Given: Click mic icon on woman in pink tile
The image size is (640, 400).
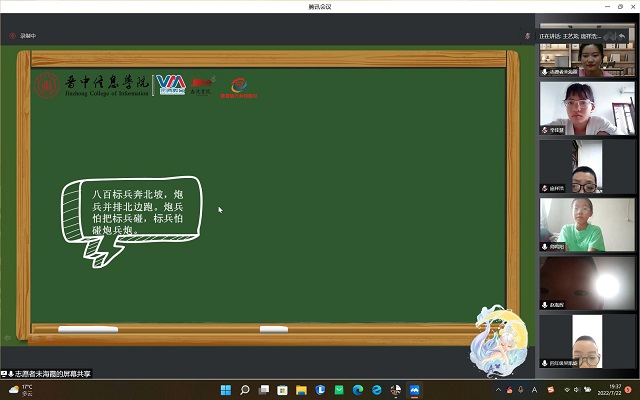Looking at the screenshot, I should click(544, 72).
